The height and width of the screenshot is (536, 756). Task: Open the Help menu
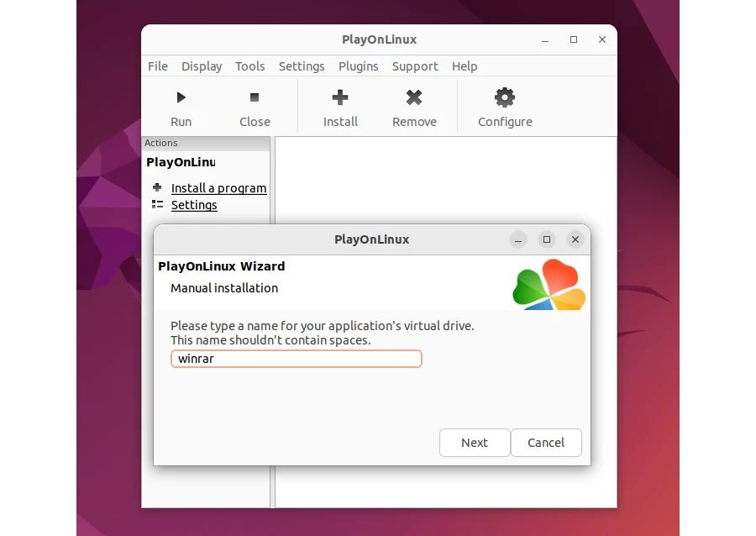(x=465, y=66)
